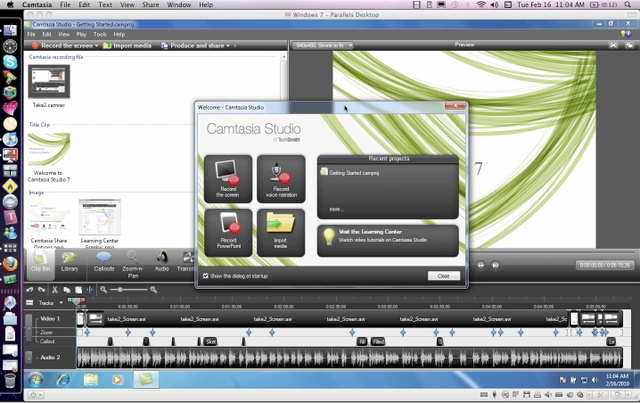Open the Camtasia Studio View menu
640x403 pixels.
pyautogui.click(x=64, y=34)
